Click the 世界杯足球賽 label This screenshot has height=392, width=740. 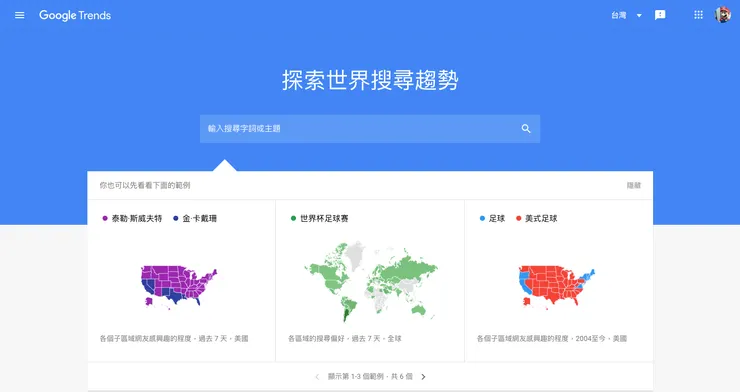tap(324, 218)
